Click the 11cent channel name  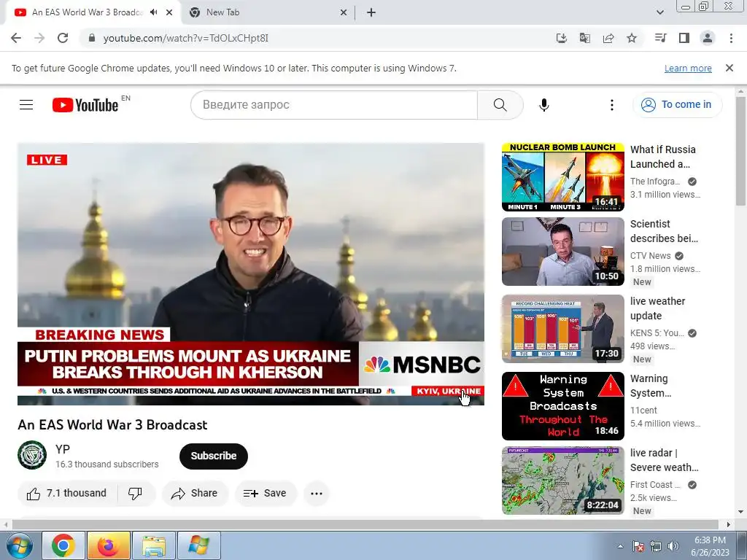coord(643,410)
